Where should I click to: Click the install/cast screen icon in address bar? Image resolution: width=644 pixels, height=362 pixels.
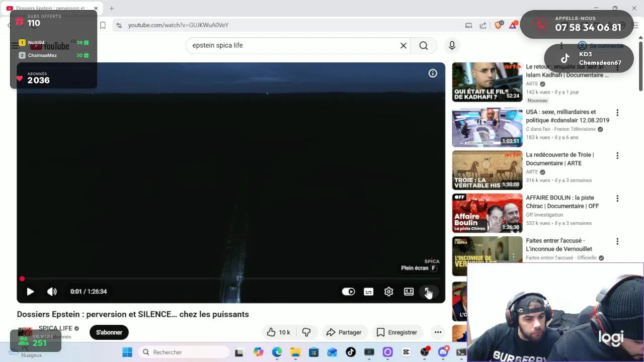click(468, 25)
